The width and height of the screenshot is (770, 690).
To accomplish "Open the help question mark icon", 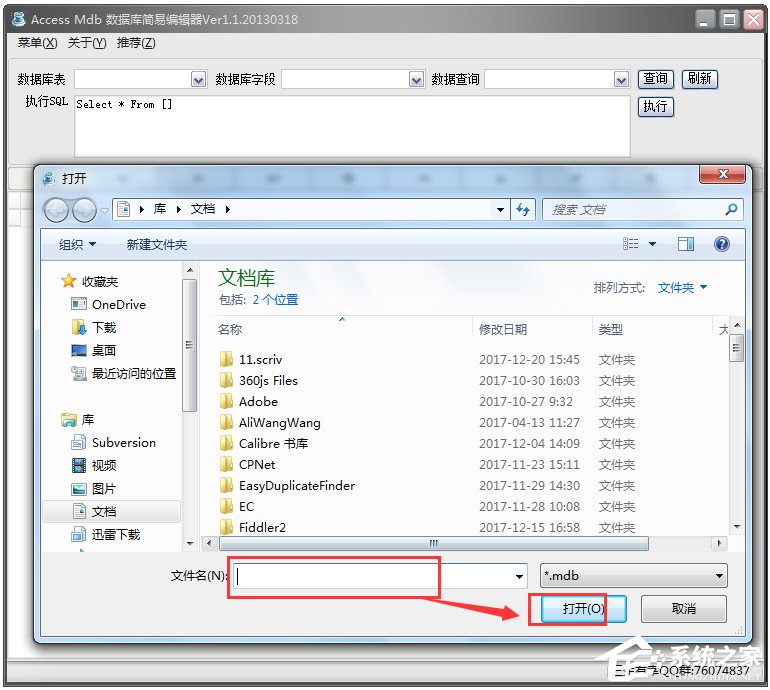I will tap(721, 244).
